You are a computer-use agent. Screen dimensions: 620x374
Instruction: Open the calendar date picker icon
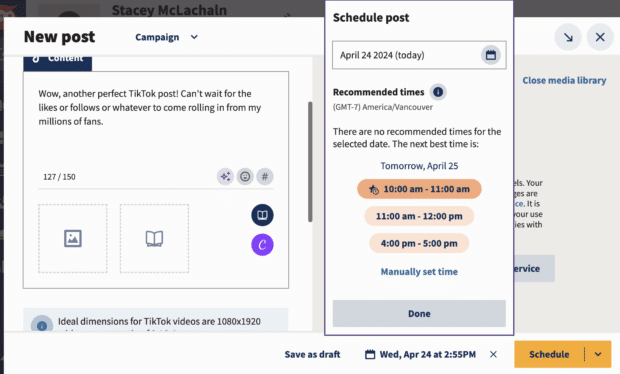tap(491, 55)
